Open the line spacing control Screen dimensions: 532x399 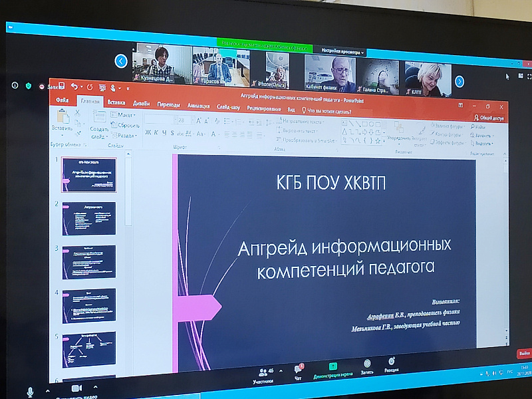tap(269, 122)
